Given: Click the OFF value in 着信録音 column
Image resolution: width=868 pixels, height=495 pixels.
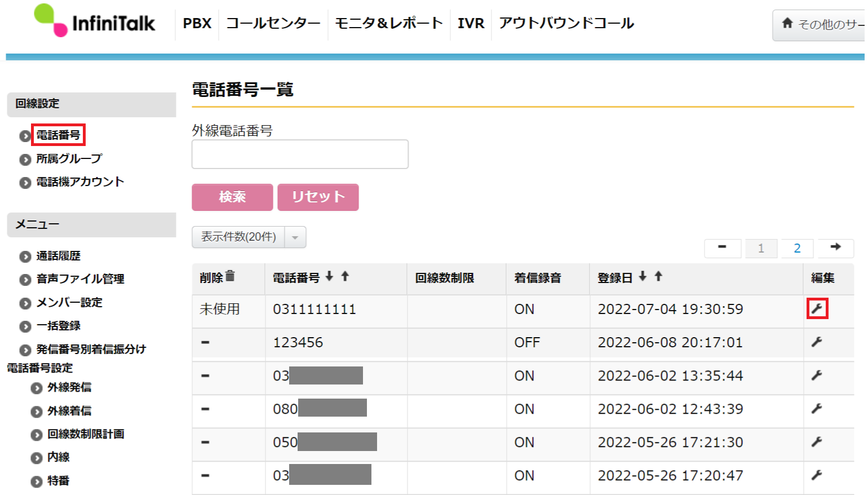Looking at the screenshot, I should (x=527, y=342).
